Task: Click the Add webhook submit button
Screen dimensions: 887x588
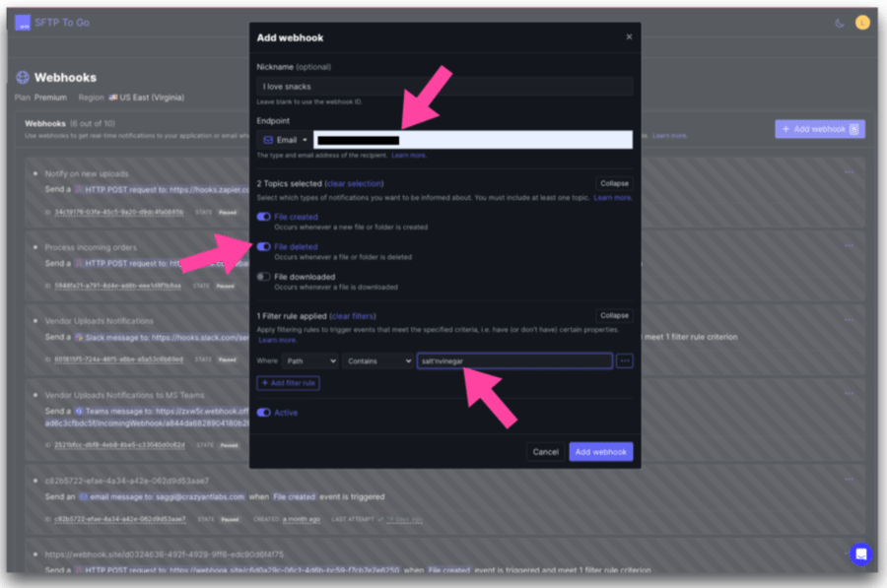Action: (600, 452)
